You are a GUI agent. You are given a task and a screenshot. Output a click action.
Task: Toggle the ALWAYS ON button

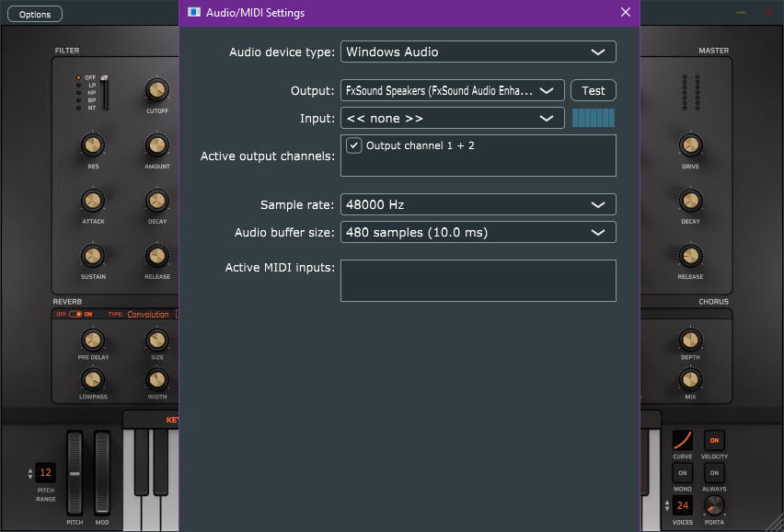coord(714,473)
